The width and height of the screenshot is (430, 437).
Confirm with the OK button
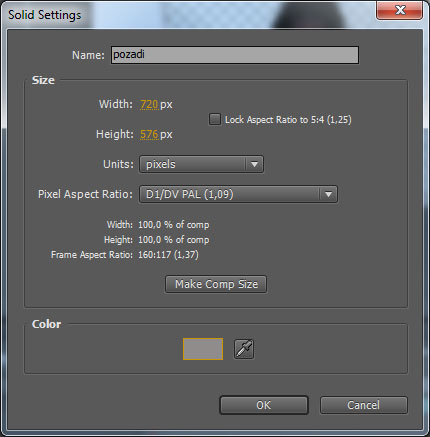click(264, 405)
